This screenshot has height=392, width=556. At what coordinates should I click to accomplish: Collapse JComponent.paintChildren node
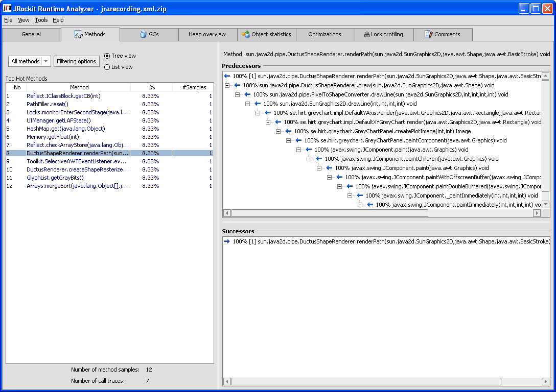coord(309,159)
